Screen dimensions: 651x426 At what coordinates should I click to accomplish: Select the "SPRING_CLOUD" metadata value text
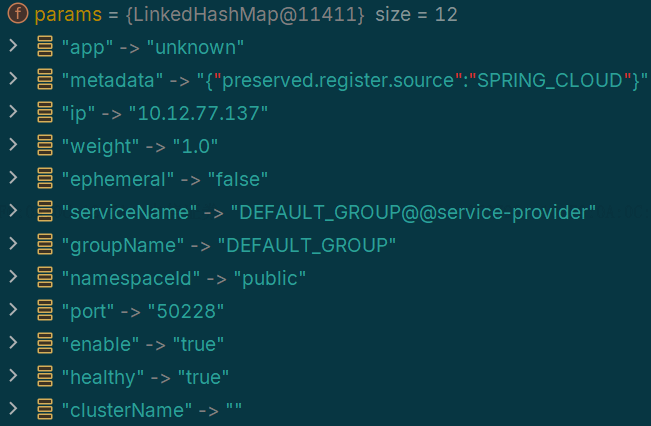550,81
